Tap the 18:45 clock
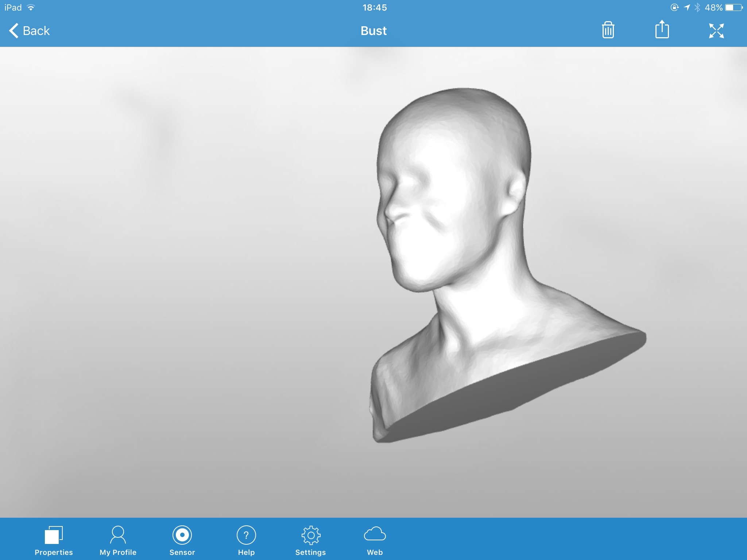747x560 pixels. click(x=374, y=8)
